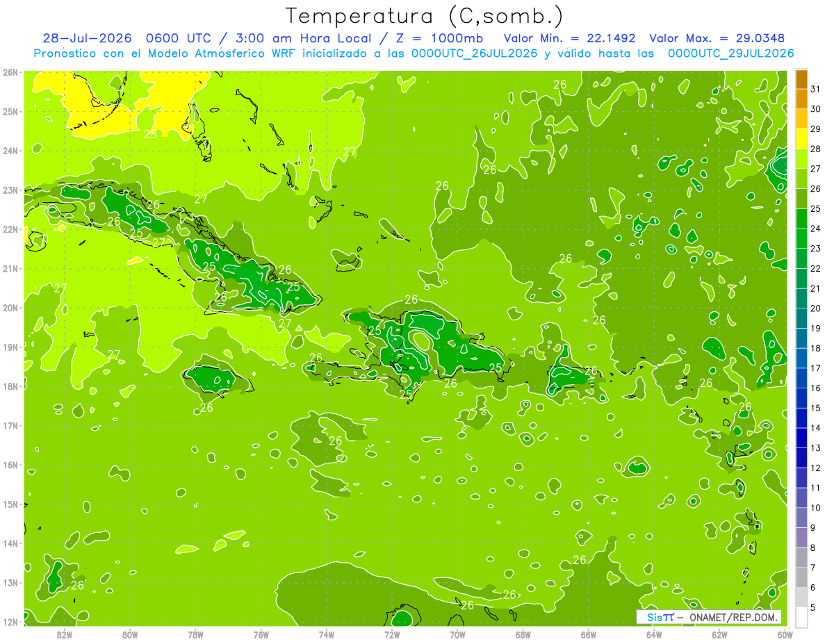The width and height of the screenshot is (834, 644).
Task: Click the '0600 UTC' time text
Action: 178,38
